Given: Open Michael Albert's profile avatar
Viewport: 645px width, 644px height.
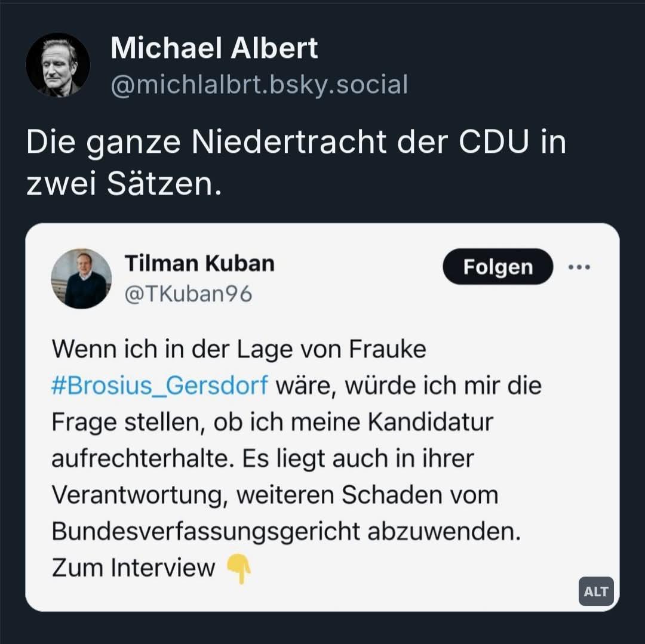Looking at the screenshot, I should tap(58, 64).
